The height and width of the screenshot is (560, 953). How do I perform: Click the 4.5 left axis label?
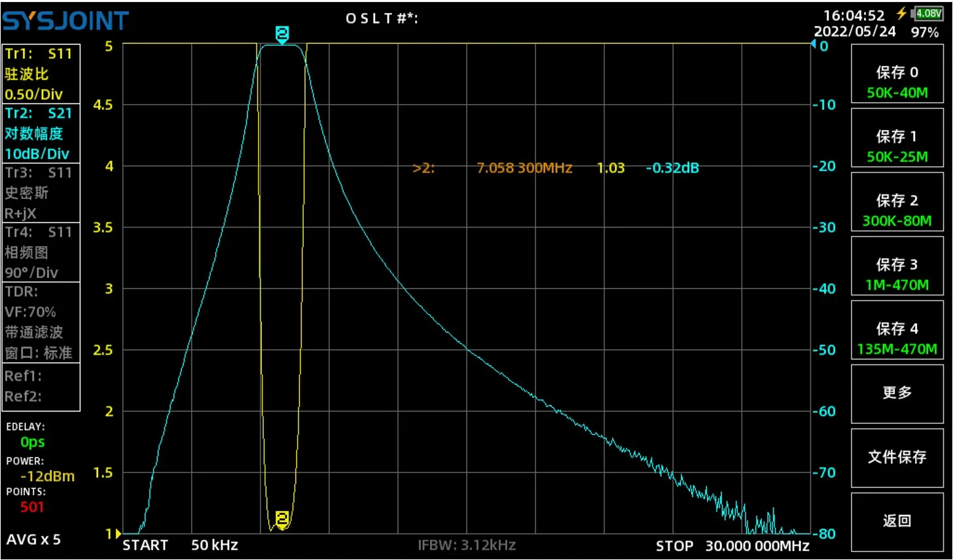(103, 105)
